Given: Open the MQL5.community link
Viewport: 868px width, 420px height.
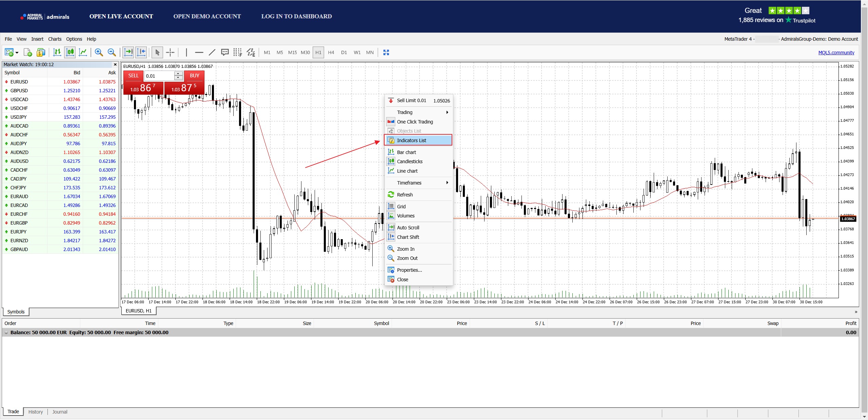Looking at the screenshot, I should coord(836,53).
